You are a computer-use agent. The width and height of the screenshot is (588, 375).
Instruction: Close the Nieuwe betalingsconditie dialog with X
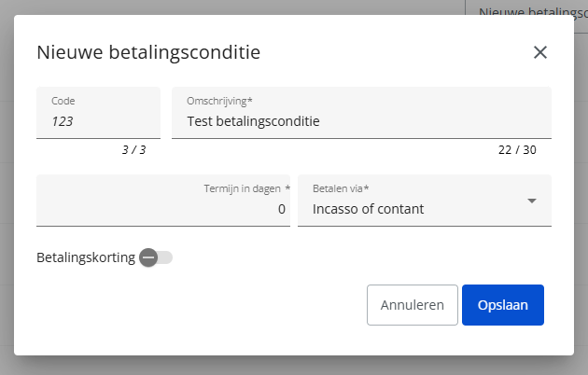tap(540, 52)
